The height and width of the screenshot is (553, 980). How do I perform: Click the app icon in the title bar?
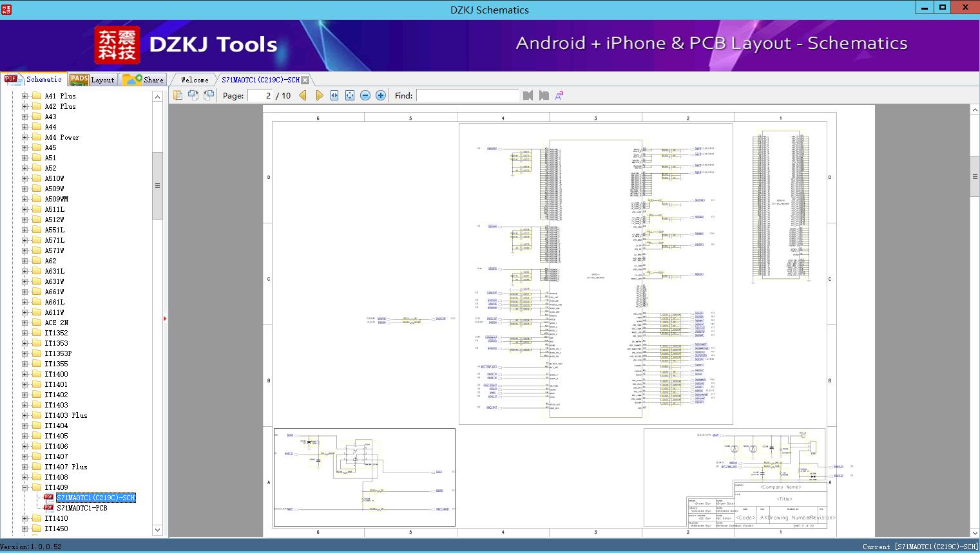pos(6,10)
